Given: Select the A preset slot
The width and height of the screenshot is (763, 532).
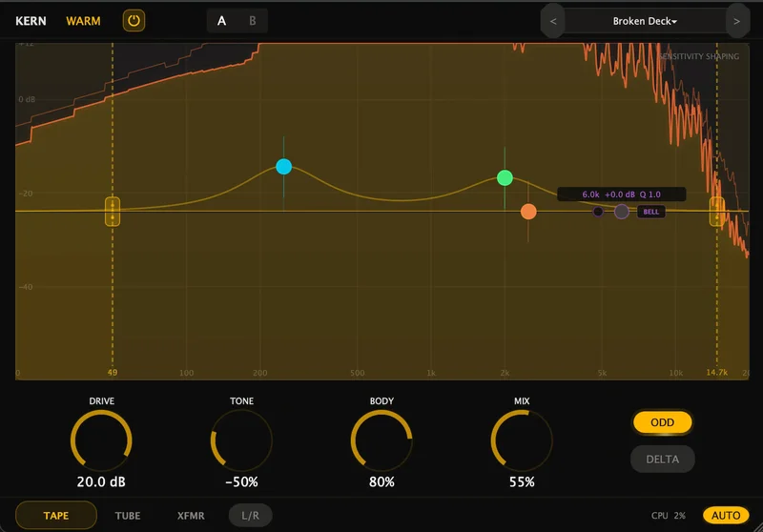Looking at the screenshot, I should click(221, 21).
